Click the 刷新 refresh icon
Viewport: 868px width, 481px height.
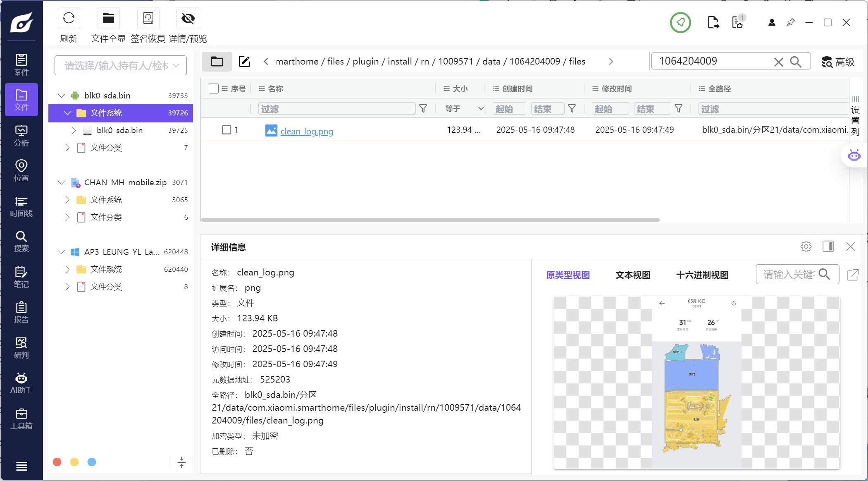[x=69, y=19]
